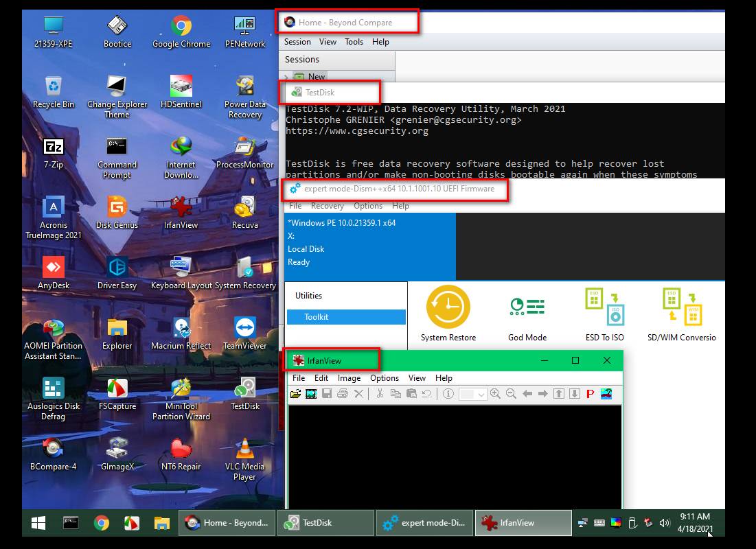Open the Edit menu in IrfanView
The height and width of the screenshot is (549, 756).
(x=321, y=378)
